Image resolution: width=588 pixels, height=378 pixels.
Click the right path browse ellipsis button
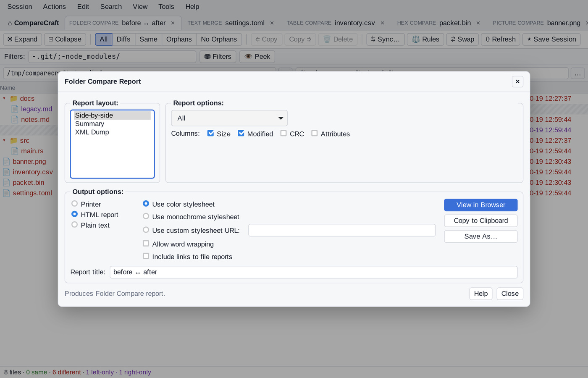(578, 73)
